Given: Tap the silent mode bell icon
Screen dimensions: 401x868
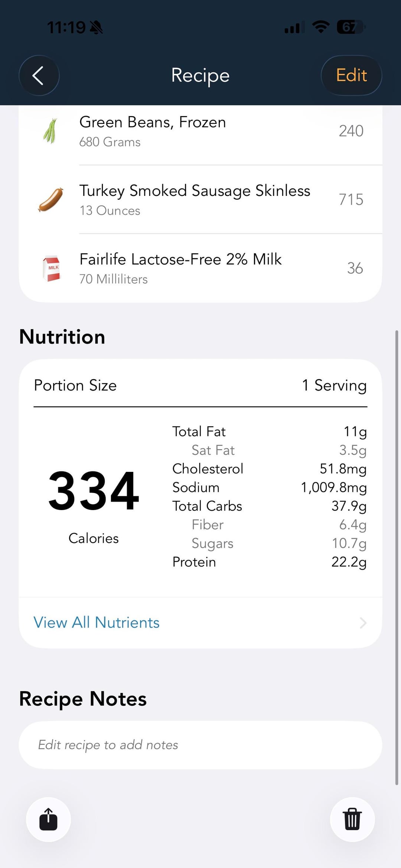Looking at the screenshot, I should click(97, 27).
